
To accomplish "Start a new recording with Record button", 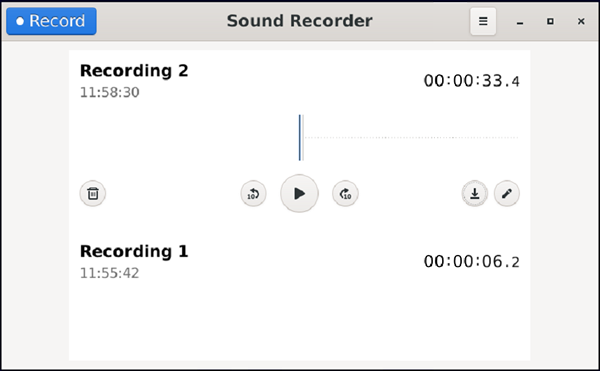I will 51,21.
